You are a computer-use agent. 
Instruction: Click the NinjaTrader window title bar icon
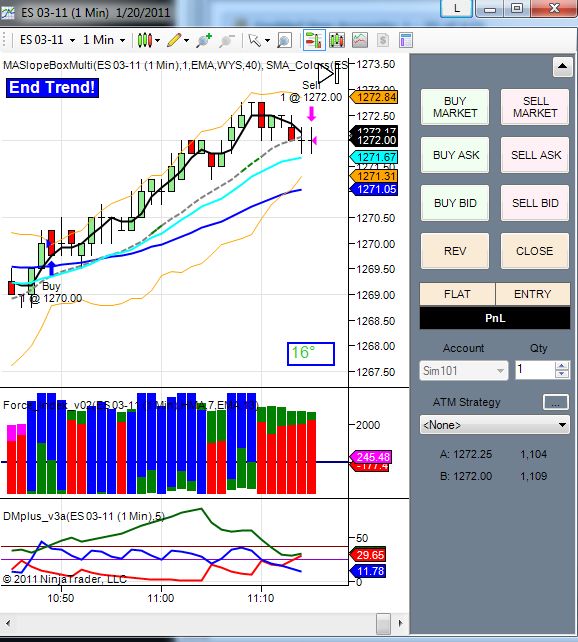[x=7, y=12]
